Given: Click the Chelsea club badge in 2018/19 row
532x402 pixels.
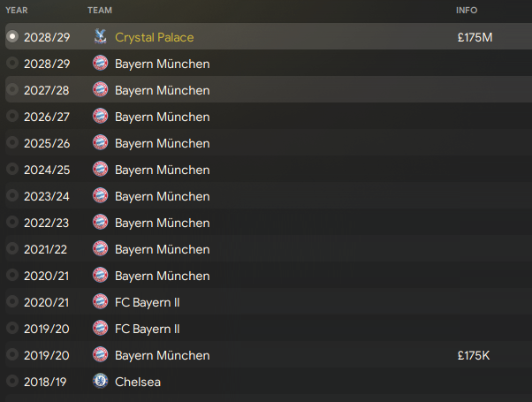Looking at the screenshot, I should (101, 382).
